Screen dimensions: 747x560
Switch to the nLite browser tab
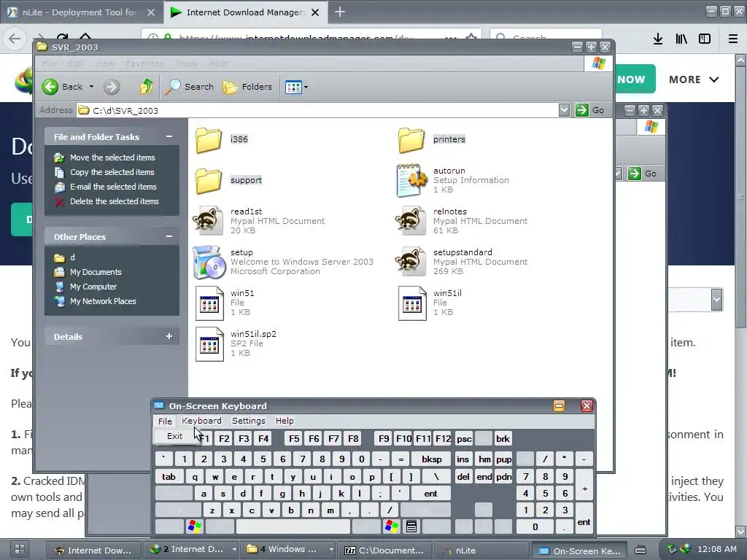[x=80, y=12]
